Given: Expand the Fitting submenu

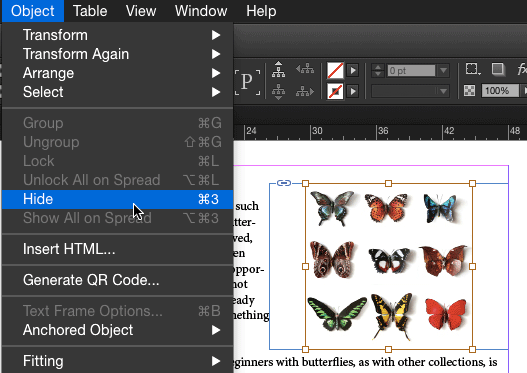Looking at the screenshot, I should (118, 361).
